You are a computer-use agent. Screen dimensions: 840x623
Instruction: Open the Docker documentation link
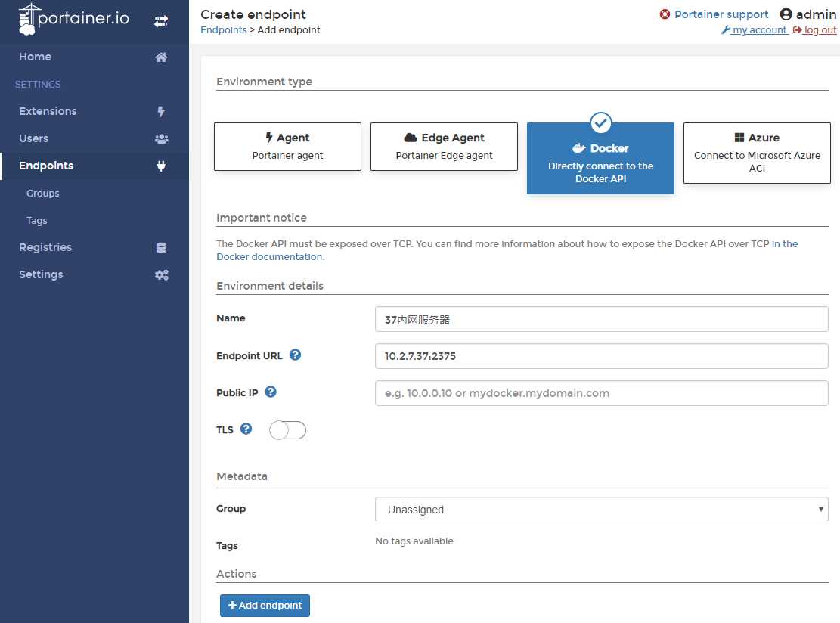[507, 250]
